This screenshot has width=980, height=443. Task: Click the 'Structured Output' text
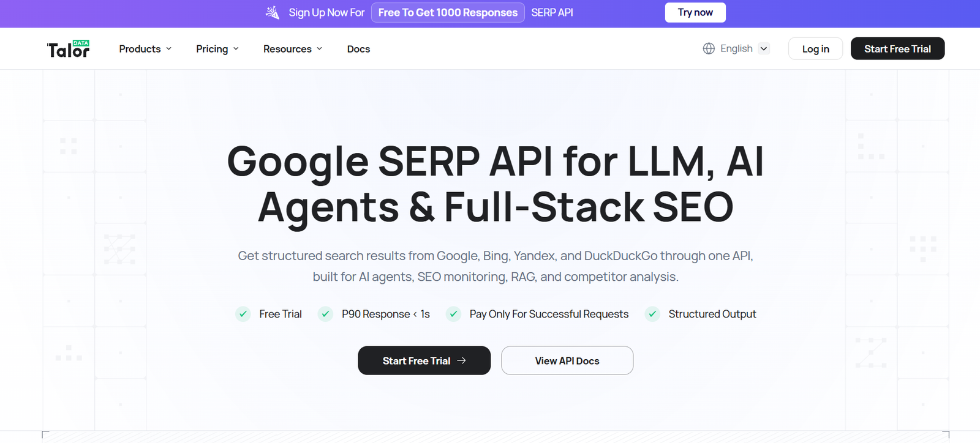(712, 314)
